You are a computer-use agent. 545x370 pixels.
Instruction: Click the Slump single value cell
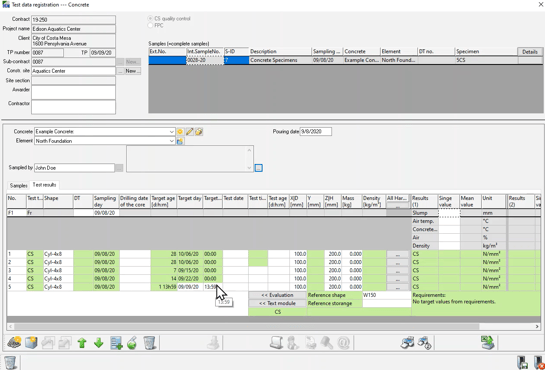449,213
